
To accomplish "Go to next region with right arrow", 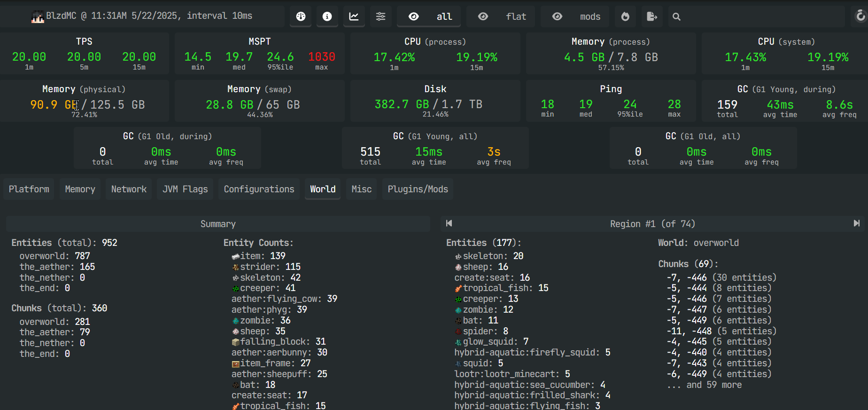I will (856, 223).
